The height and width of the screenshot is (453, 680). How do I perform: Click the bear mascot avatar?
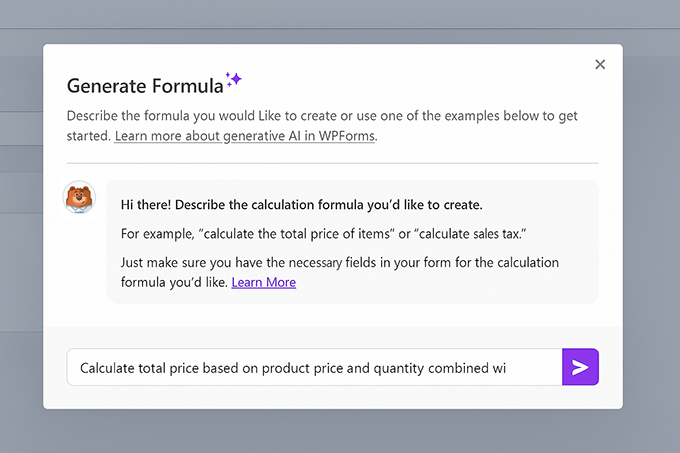pos(79,197)
